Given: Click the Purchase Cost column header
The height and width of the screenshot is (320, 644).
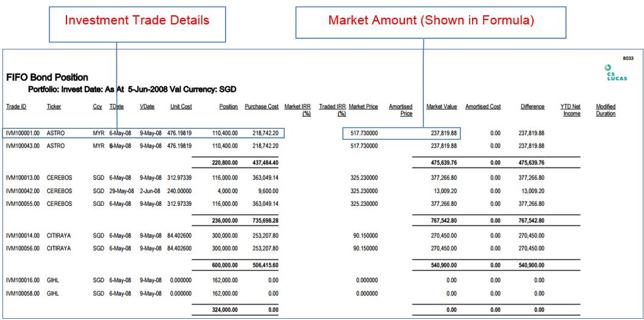Looking at the screenshot, I should tap(262, 107).
